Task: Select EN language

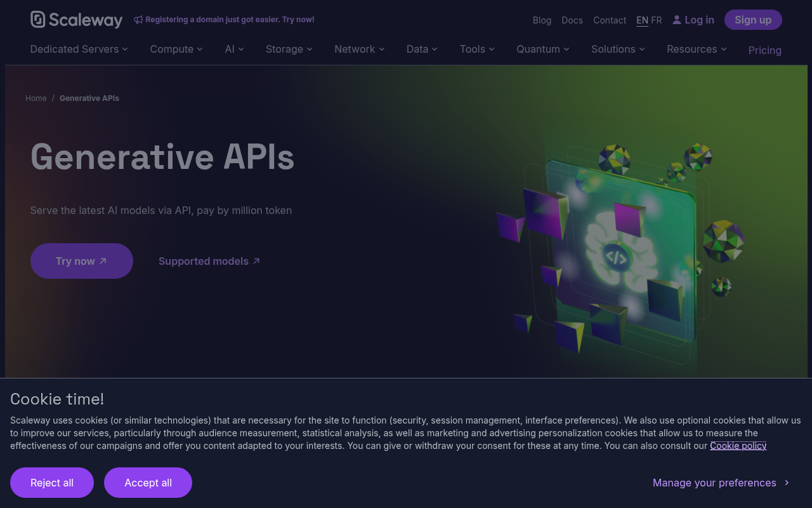Action: click(x=642, y=20)
